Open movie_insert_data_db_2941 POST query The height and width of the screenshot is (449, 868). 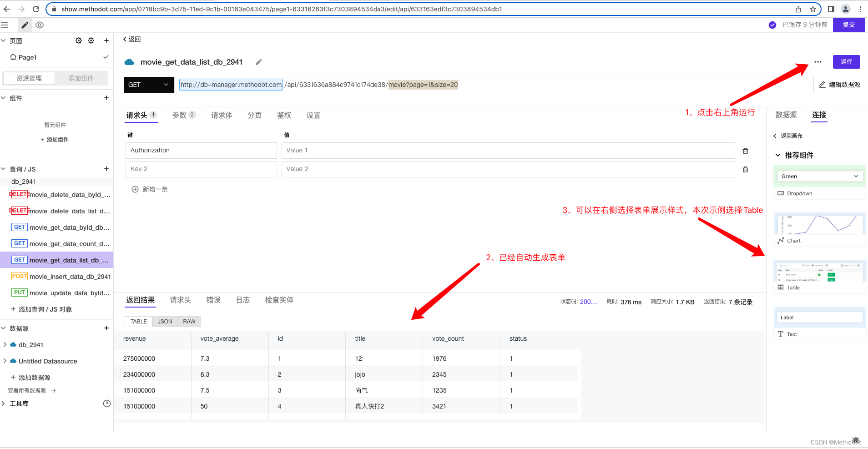point(61,277)
